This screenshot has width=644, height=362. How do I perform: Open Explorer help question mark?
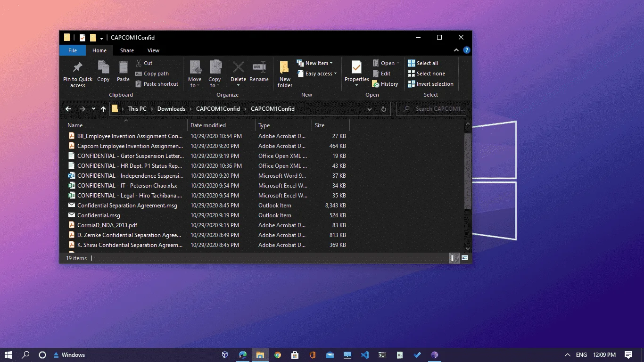(466, 50)
